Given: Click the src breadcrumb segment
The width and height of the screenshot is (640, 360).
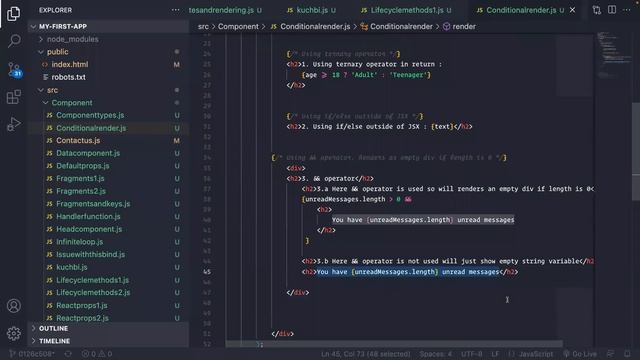Looking at the screenshot, I should [203, 27].
